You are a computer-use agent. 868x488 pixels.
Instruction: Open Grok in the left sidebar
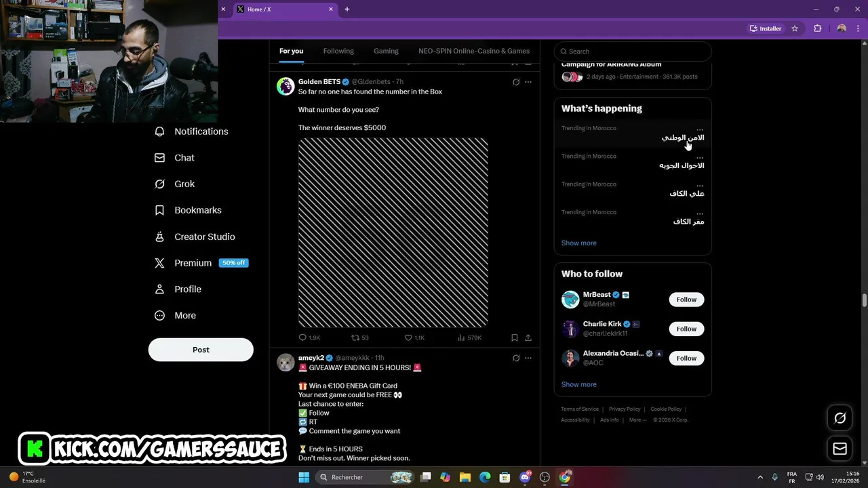coord(175,184)
